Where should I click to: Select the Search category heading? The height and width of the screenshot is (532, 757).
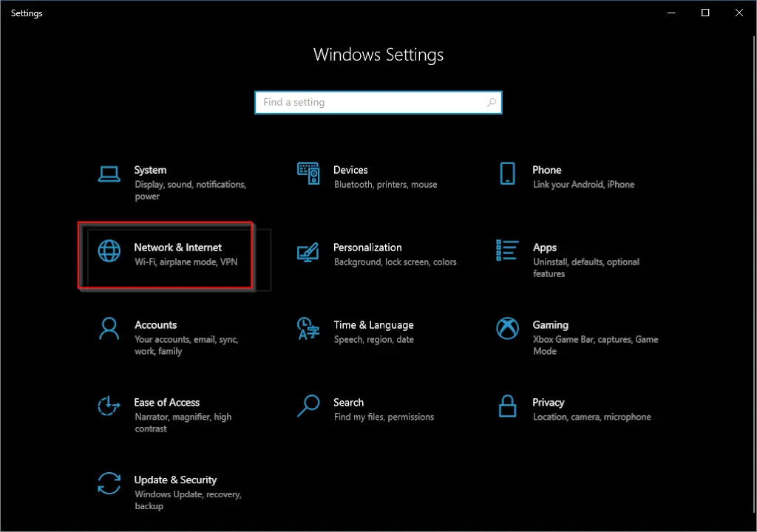click(x=349, y=402)
